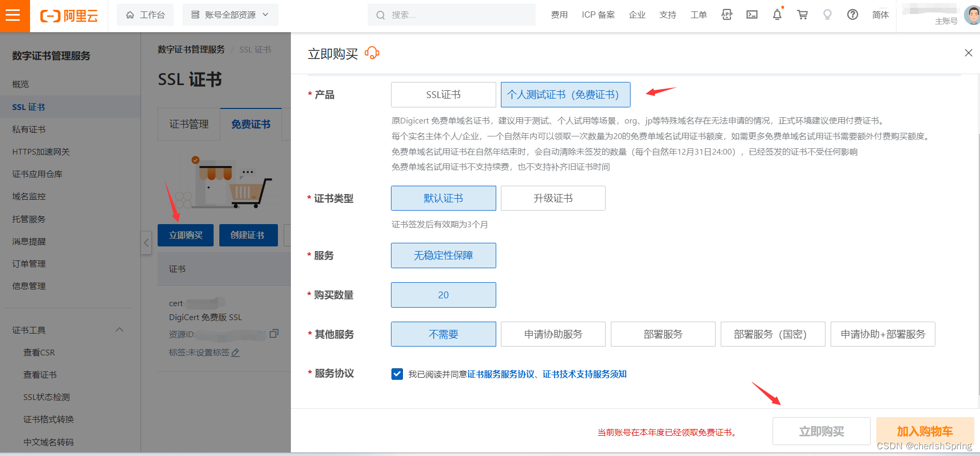This screenshot has width=980, height=456.
Task: Click the APP download icon
Action: (727, 15)
